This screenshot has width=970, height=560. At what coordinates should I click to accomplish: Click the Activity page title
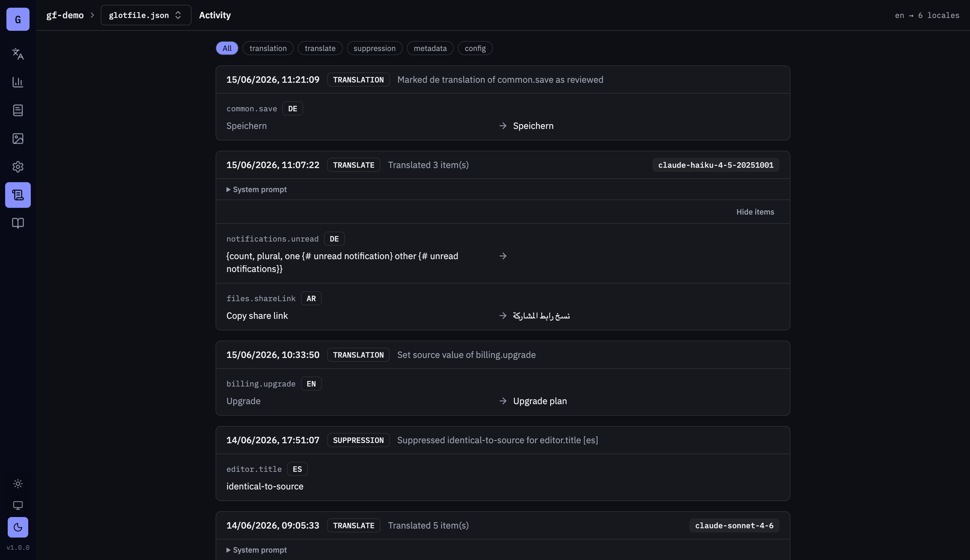coord(215,15)
